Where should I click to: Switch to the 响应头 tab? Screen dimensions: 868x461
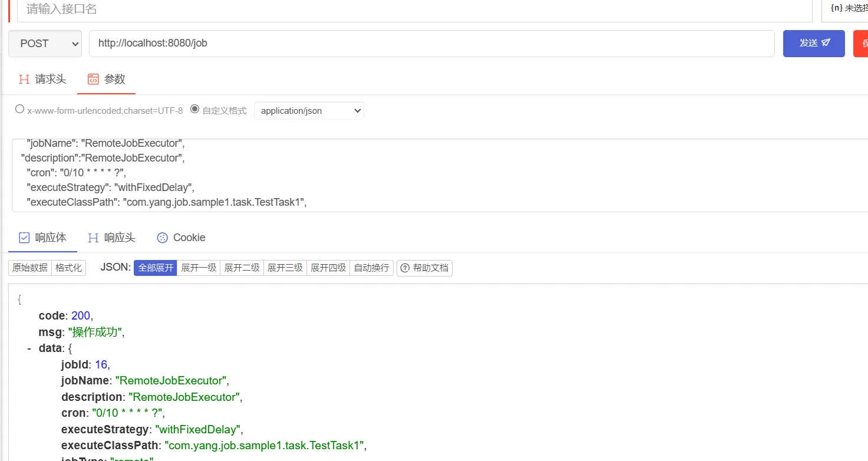click(120, 238)
